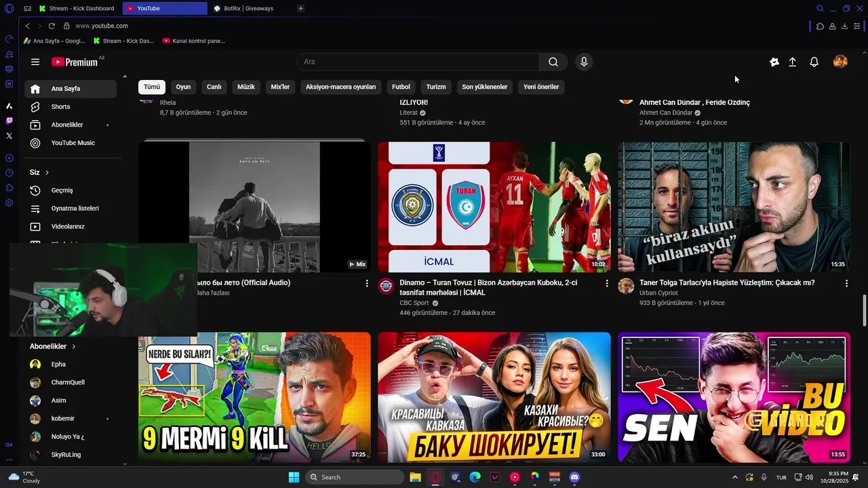
Task: Select the Müzik filter chip
Action: [x=246, y=87]
